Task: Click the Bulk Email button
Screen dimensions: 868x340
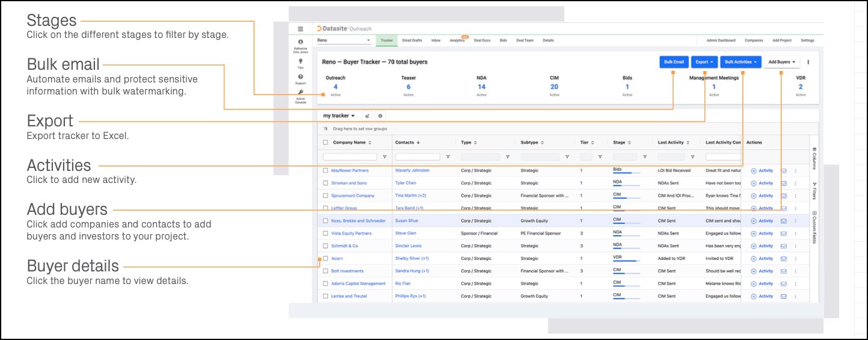Action: coord(674,61)
